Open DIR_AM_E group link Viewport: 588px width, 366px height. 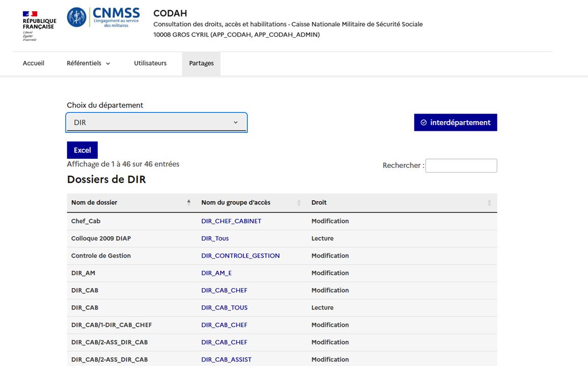(x=216, y=273)
